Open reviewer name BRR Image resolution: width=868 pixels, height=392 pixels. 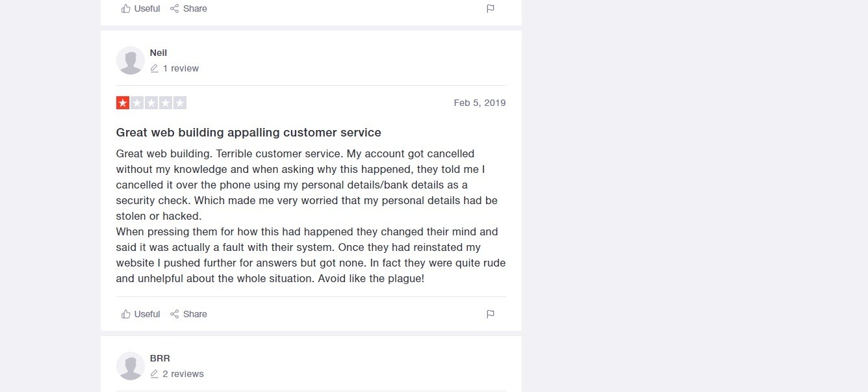click(x=160, y=358)
